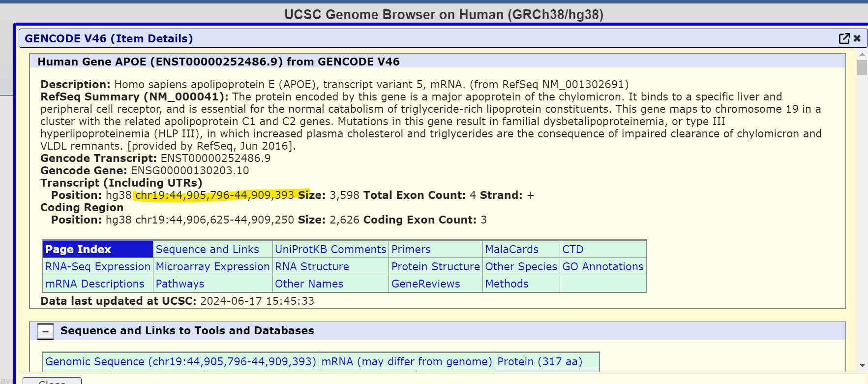Click scrollbar up arrow in details pane

coord(862,55)
